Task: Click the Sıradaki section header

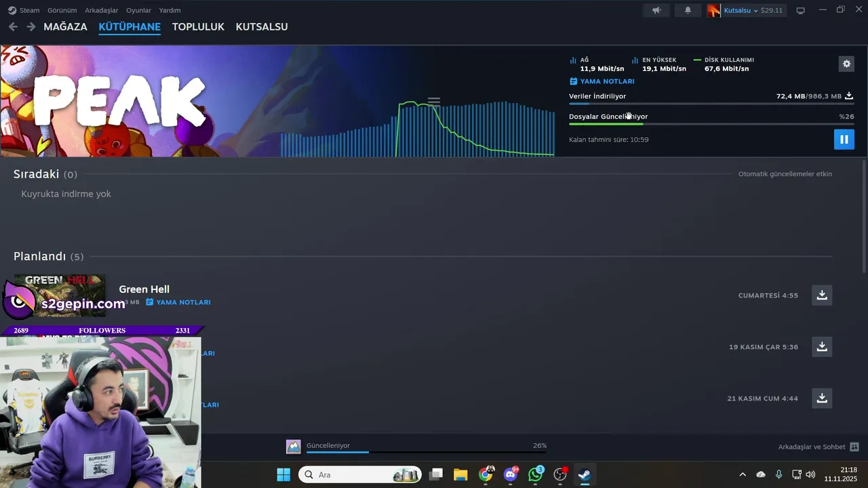Action: click(45, 174)
